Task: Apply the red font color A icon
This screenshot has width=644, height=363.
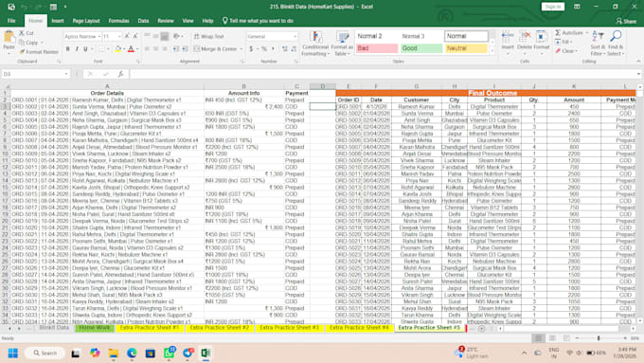Action: 131,49
